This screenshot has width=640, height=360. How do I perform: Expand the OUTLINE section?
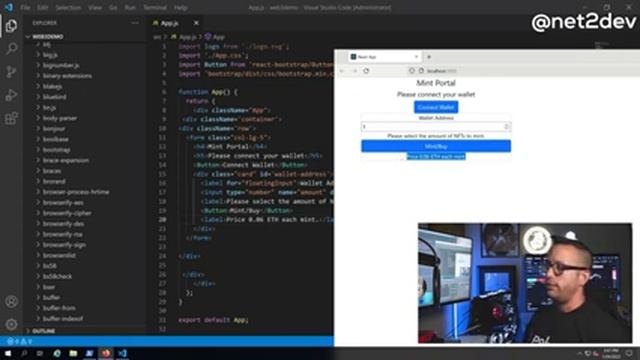43,331
